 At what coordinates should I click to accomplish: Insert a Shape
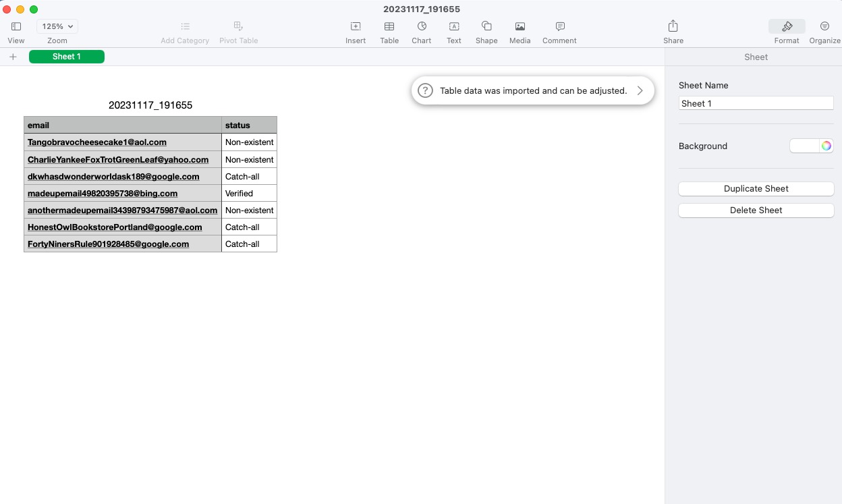coord(486,30)
